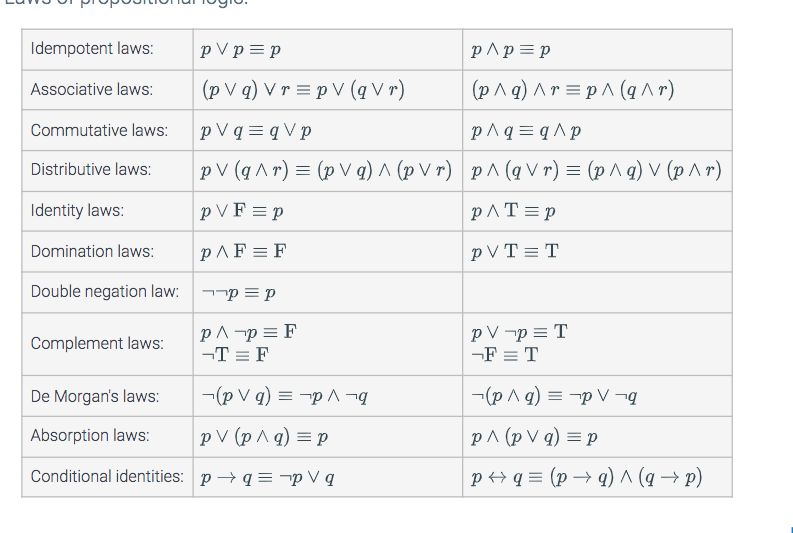The image size is (793, 533).
Task: Select the formula ¬T ≡ F
Action: coord(235,355)
